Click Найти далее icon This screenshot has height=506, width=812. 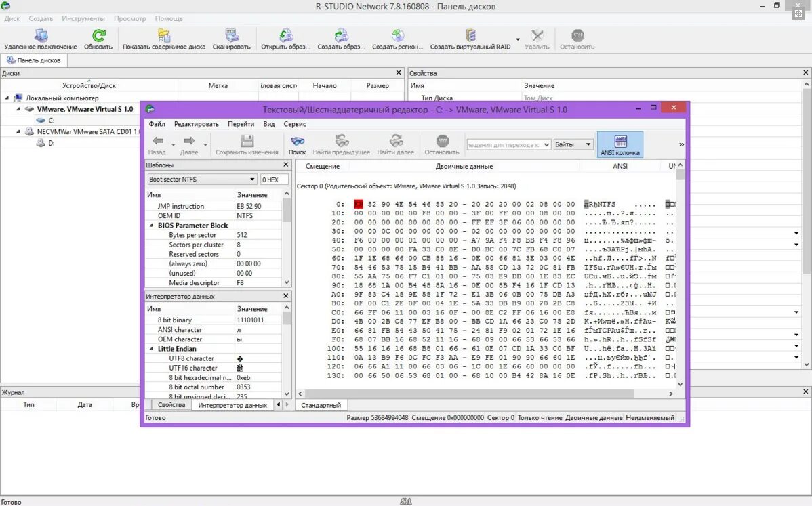(x=396, y=141)
